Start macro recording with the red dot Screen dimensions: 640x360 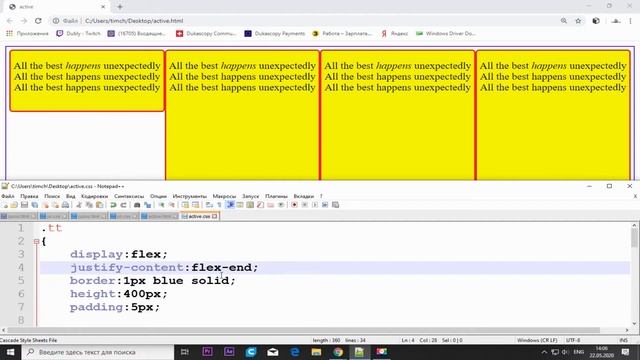[294, 205]
